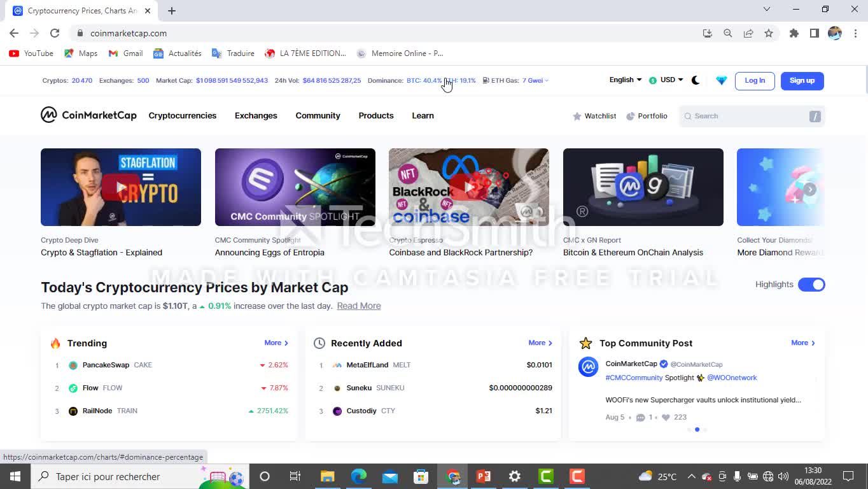Open a new Chrome tab

172,10
